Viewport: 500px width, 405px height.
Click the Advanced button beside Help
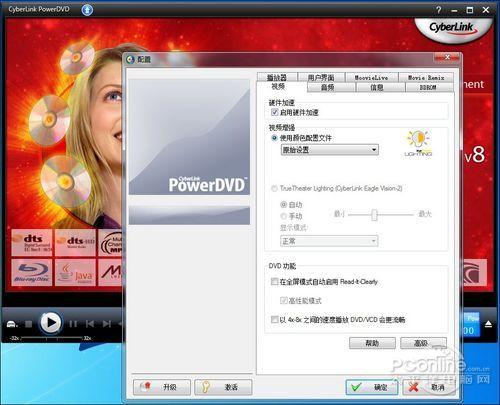tap(423, 343)
